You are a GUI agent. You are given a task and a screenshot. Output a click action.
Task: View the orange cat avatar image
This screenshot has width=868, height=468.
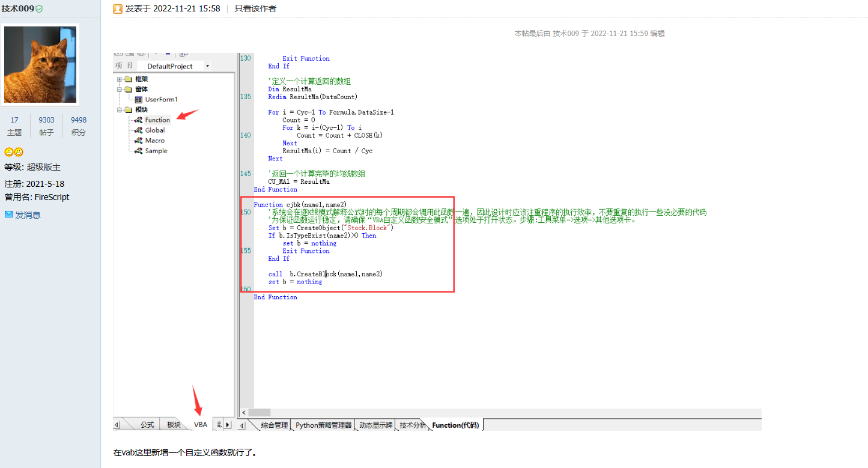click(x=40, y=65)
